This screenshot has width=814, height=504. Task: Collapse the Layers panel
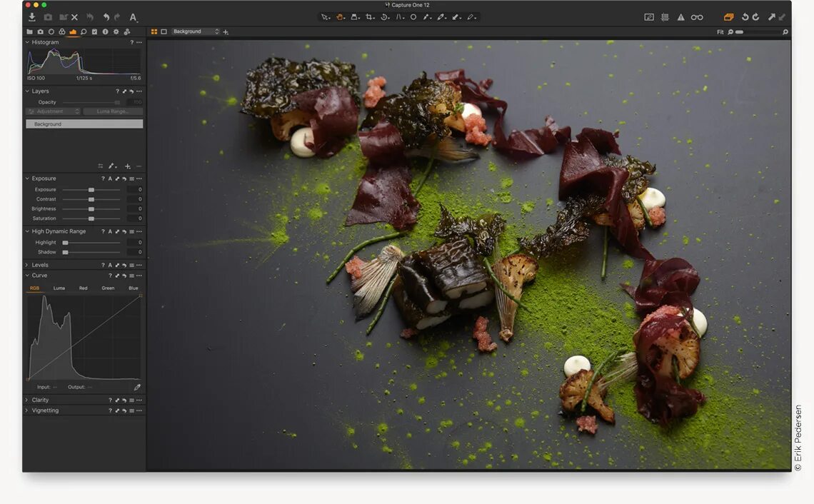click(x=28, y=91)
